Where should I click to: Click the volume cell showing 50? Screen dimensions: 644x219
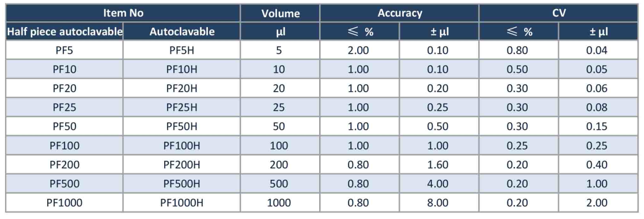tap(280, 127)
